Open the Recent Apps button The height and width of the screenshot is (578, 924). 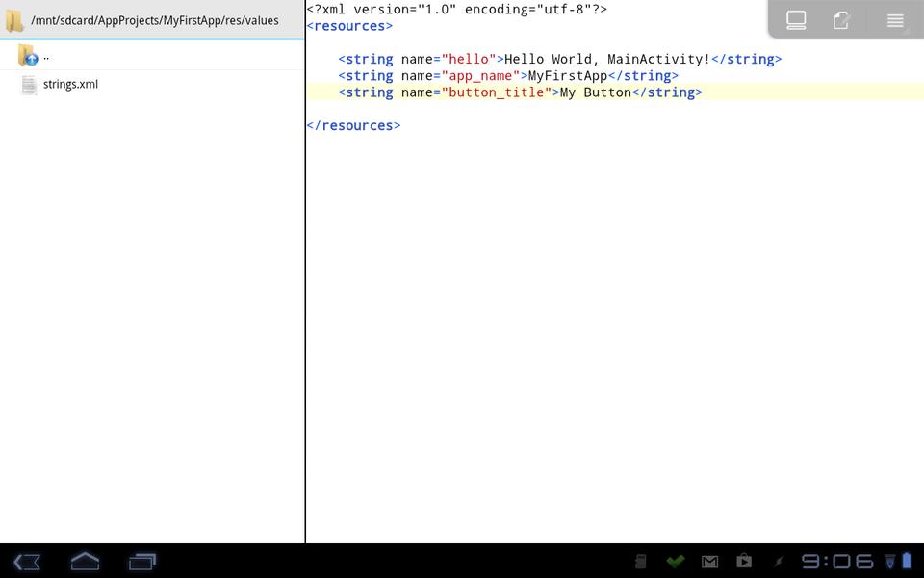(142, 561)
